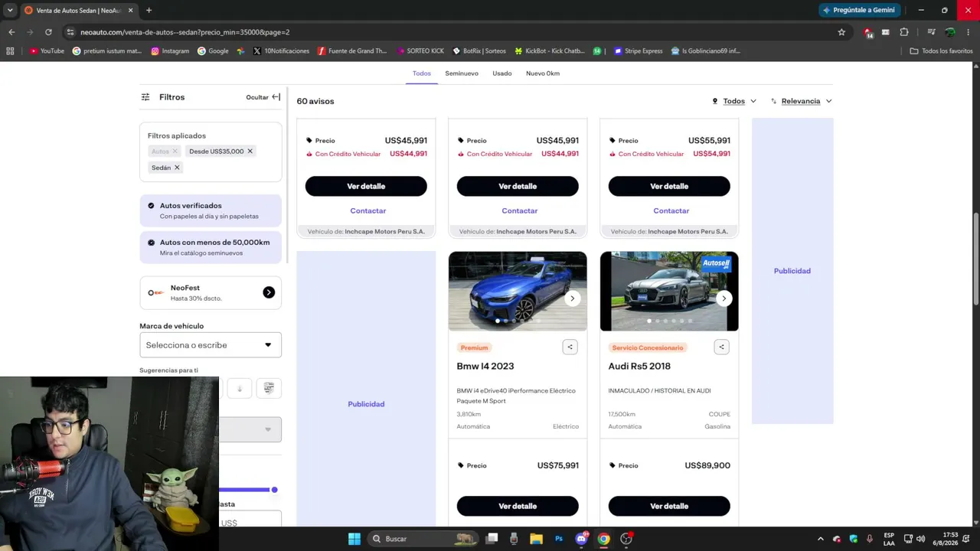Click Contactar for first US$45,991 car
This screenshot has height=551, width=980.
[368, 210]
